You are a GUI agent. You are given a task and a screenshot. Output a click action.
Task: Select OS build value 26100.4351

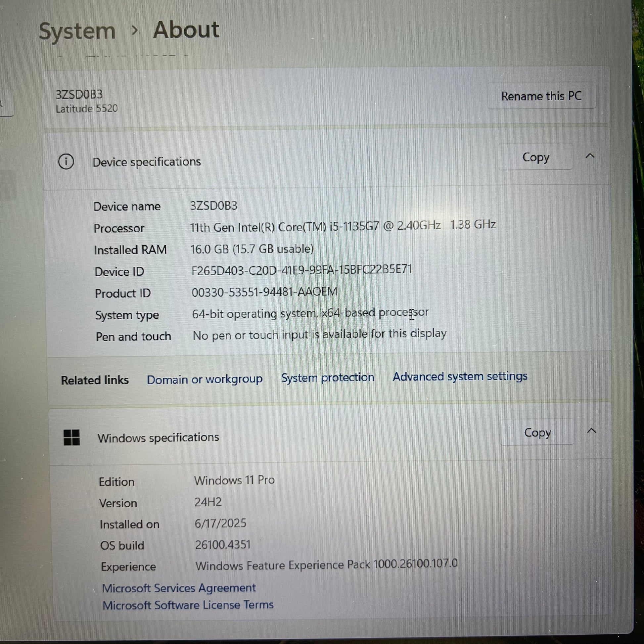[223, 545]
